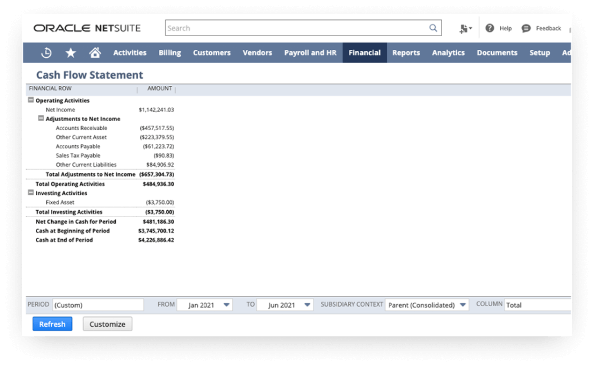Viewport: 594px width, 367px height.
Task: Open the Feedback link
Action: 548,28
